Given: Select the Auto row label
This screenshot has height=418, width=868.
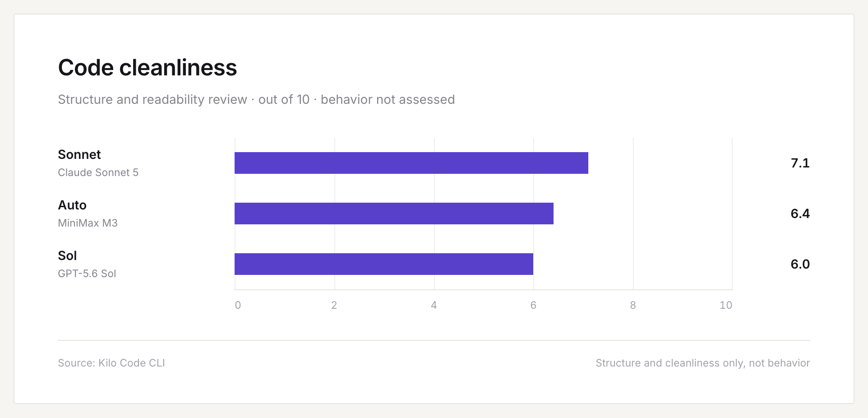Looking at the screenshot, I should (72, 205).
